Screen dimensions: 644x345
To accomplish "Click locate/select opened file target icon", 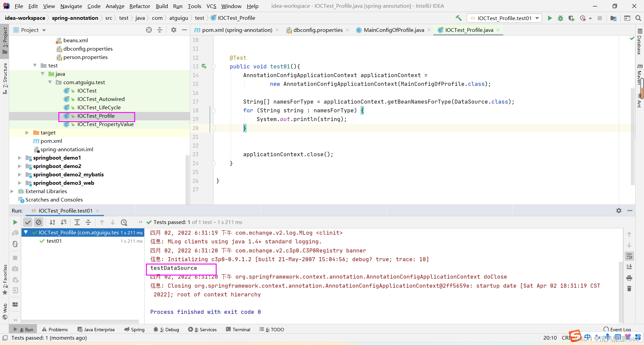I will [149, 30].
